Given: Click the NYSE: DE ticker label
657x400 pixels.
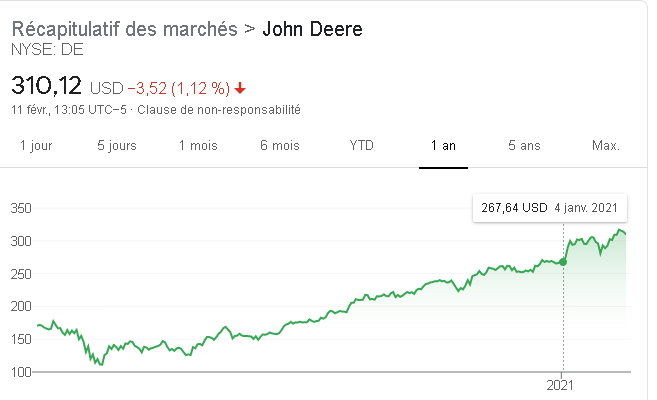Looking at the screenshot, I should click(x=47, y=49).
